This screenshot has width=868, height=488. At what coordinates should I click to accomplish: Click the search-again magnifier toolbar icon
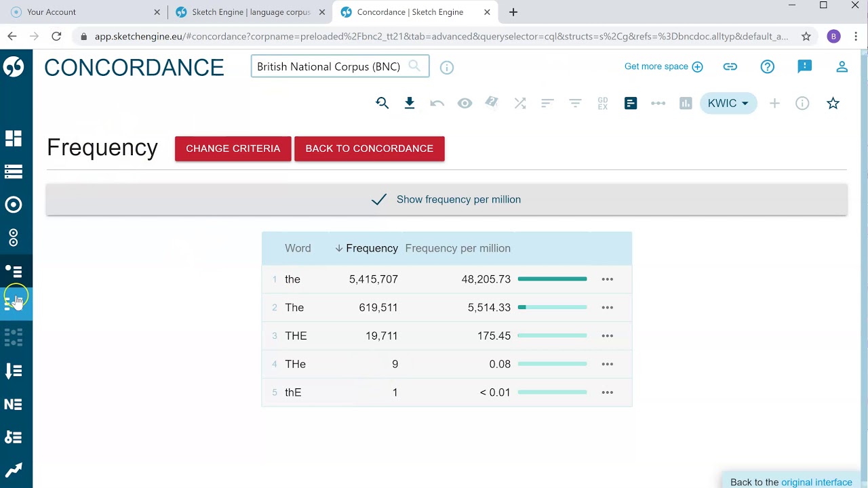(382, 103)
